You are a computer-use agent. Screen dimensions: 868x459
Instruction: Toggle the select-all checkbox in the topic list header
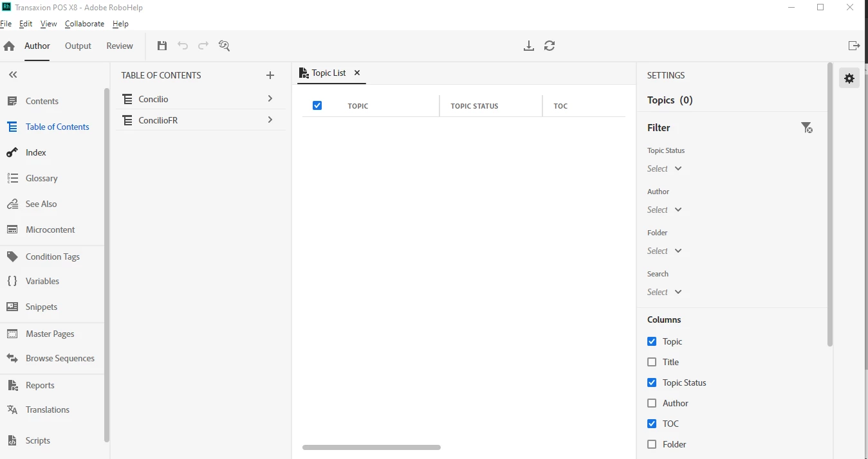tap(317, 105)
